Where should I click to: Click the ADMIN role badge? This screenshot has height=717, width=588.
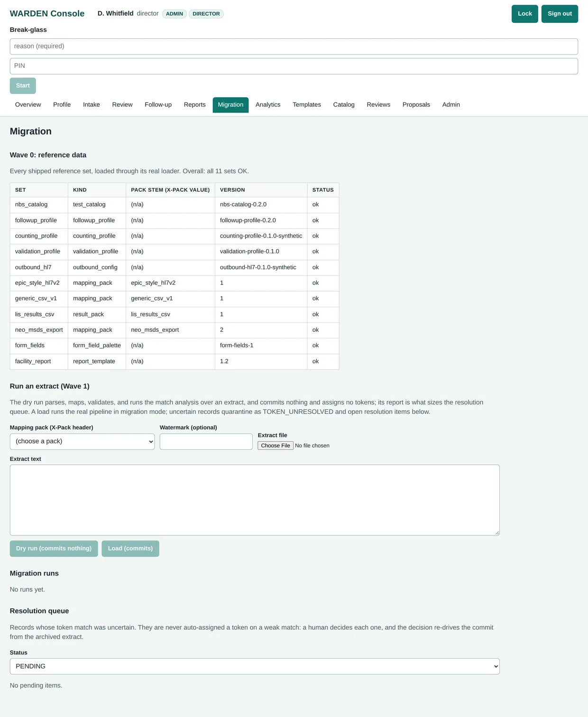pos(175,14)
